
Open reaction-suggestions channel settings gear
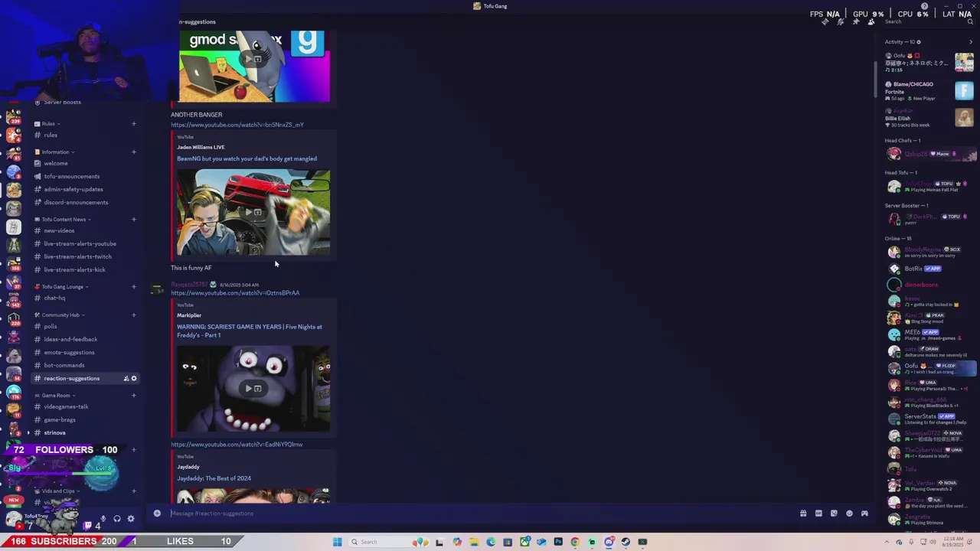click(x=134, y=379)
